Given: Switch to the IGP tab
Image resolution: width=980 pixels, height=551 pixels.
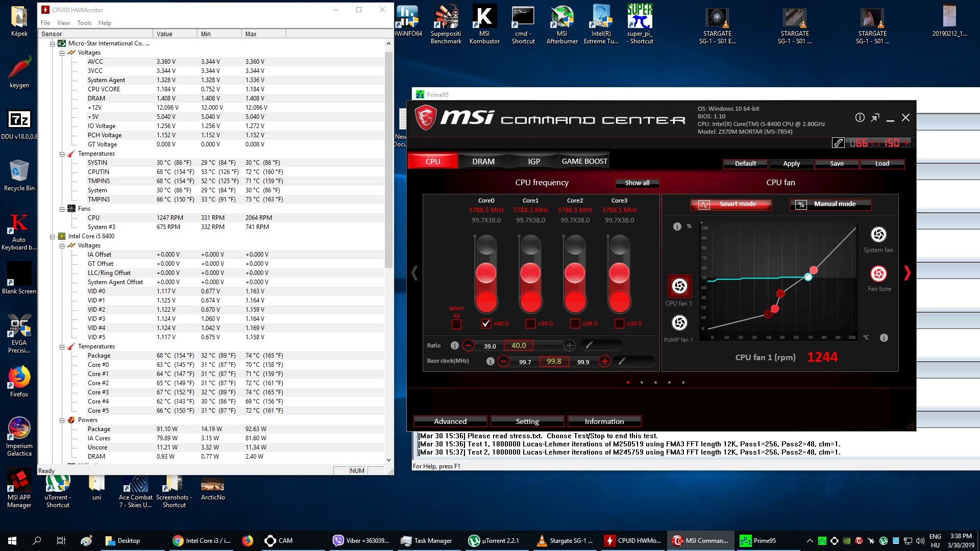Looking at the screenshot, I should [534, 161].
